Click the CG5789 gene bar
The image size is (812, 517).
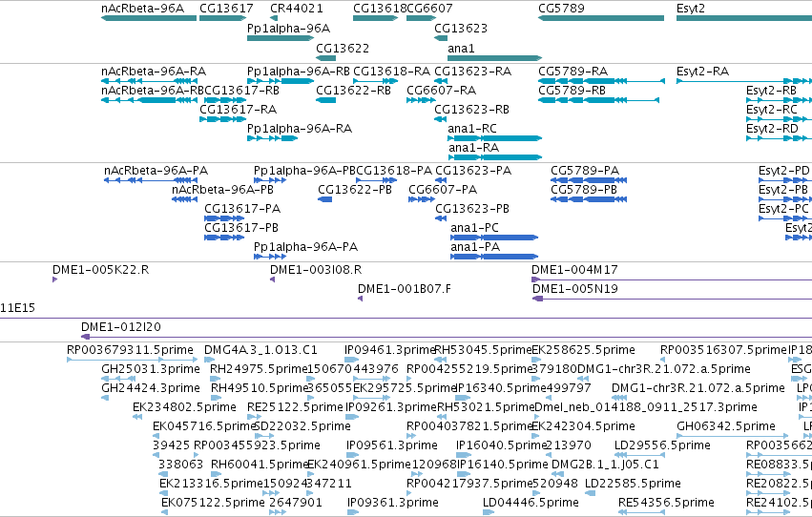(601, 18)
